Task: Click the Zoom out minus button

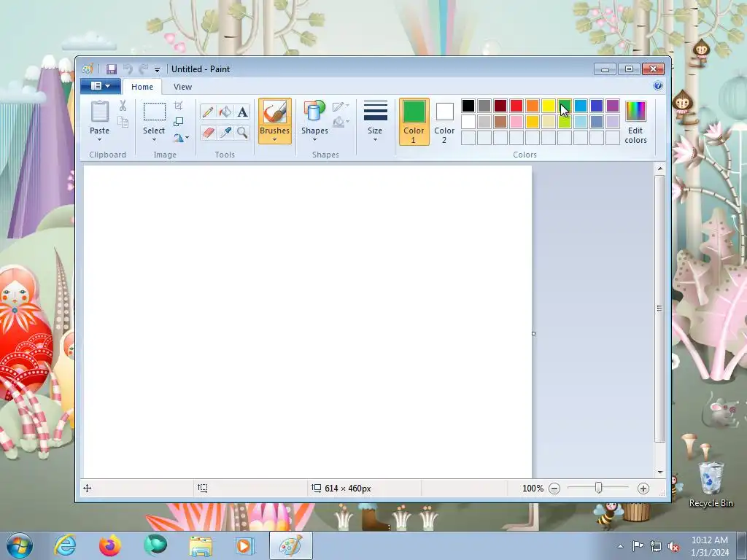Action: click(x=554, y=488)
